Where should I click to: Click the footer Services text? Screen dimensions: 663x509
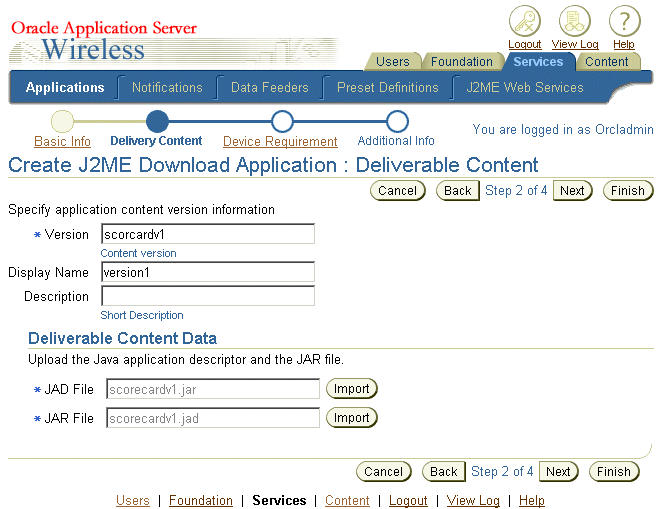pyautogui.click(x=279, y=500)
